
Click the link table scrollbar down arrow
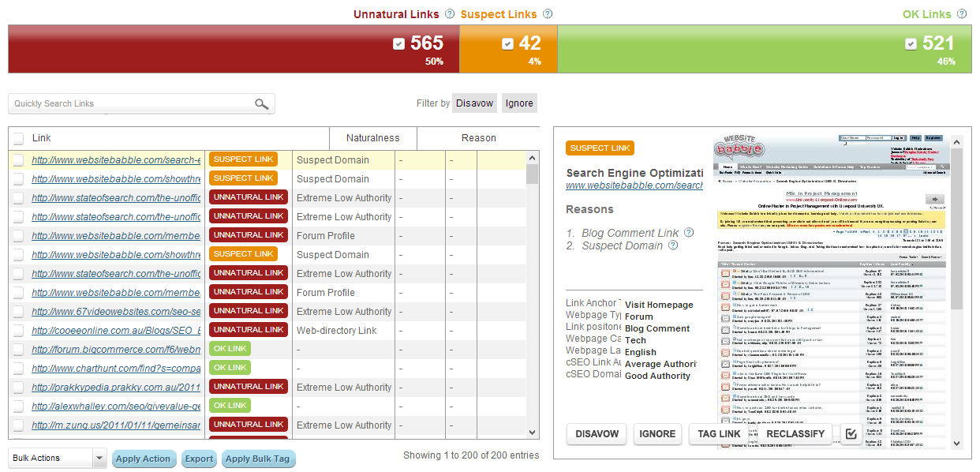tap(533, 433)
